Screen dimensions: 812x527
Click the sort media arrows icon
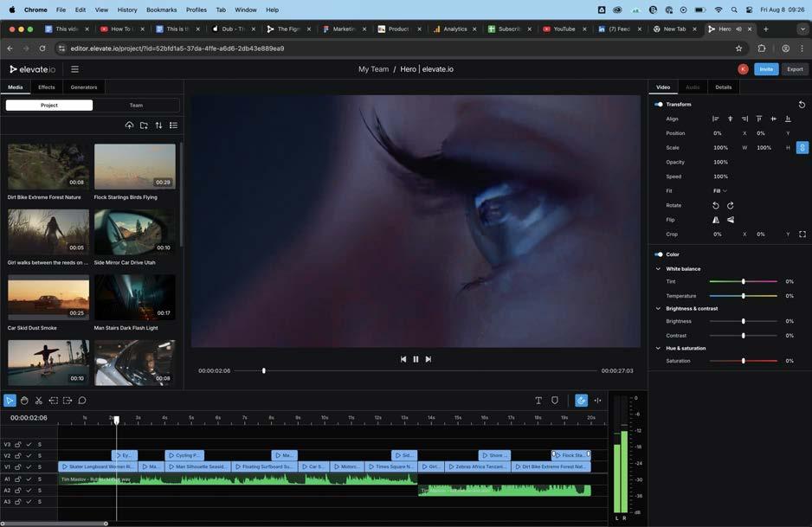(158, 125)
